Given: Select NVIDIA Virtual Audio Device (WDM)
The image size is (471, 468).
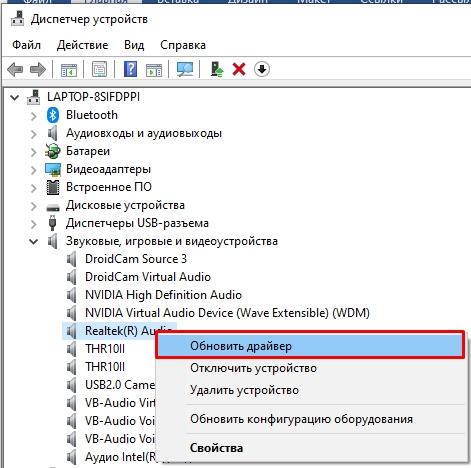Looking at the screenshot, I should click(227, 313).
